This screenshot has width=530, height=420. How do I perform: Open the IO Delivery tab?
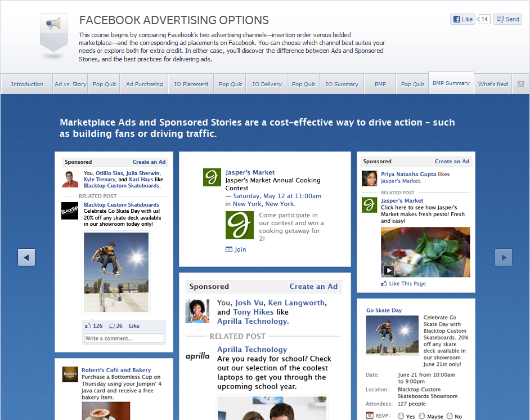click(267, 84)
